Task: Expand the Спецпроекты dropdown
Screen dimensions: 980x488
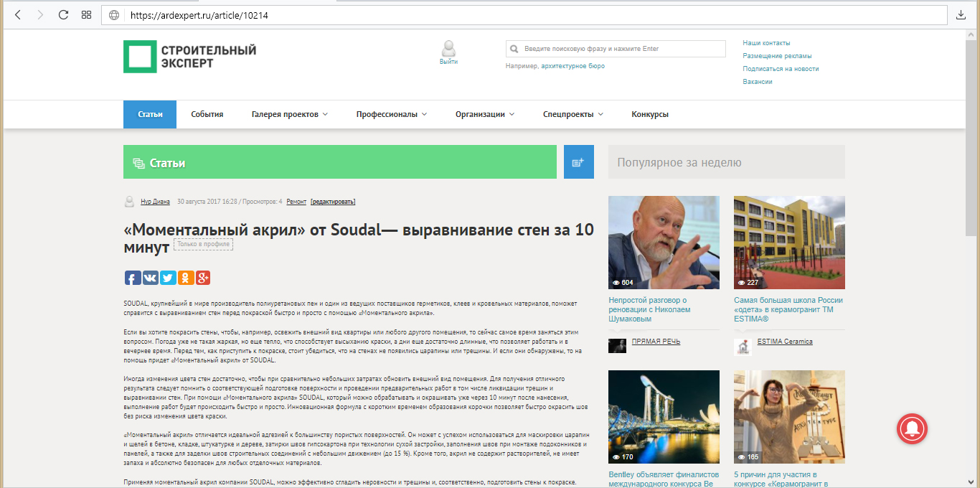Action: click(x=573, y=114)
